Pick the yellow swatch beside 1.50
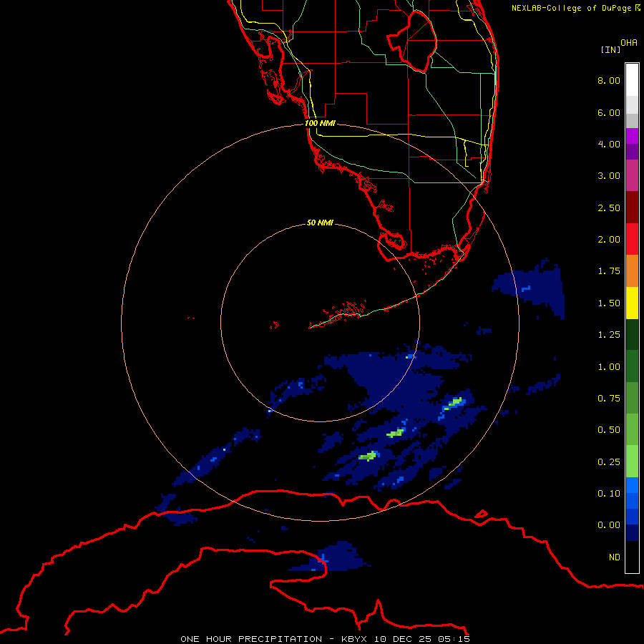 point(632,303)
